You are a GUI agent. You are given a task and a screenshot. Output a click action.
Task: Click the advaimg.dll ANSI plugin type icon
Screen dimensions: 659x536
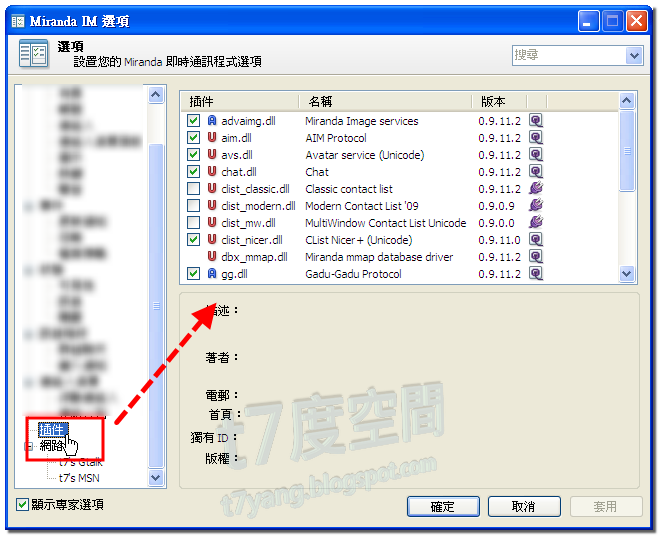[x=212, y=121]
